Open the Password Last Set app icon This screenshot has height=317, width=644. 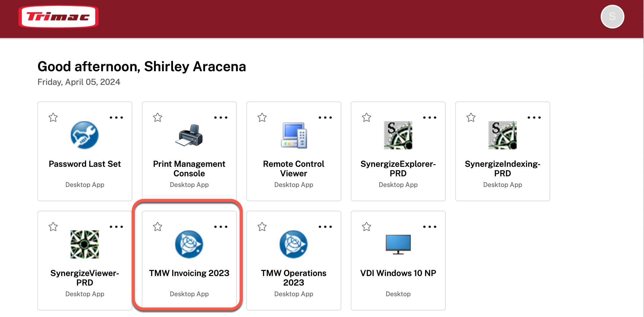85,135
